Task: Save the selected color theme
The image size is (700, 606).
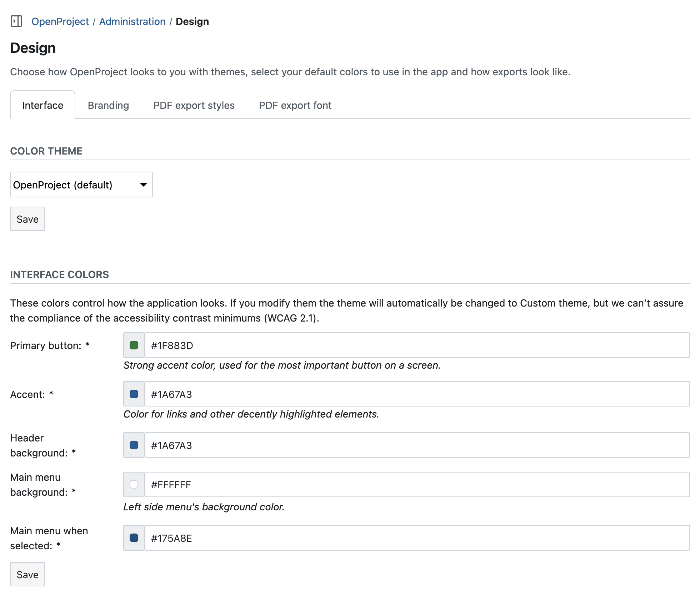Action: [x=27, y=219]
